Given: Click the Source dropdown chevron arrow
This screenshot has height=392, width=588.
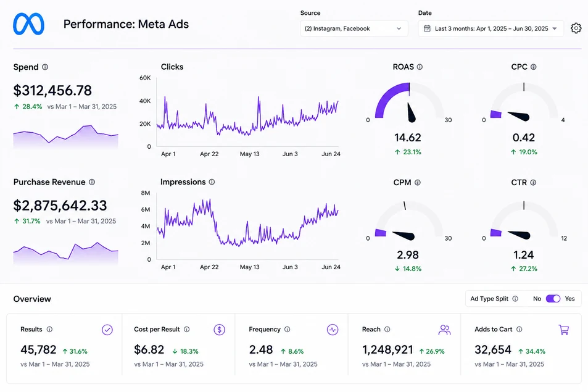Looking at the screenshot, I should point(399,28).
